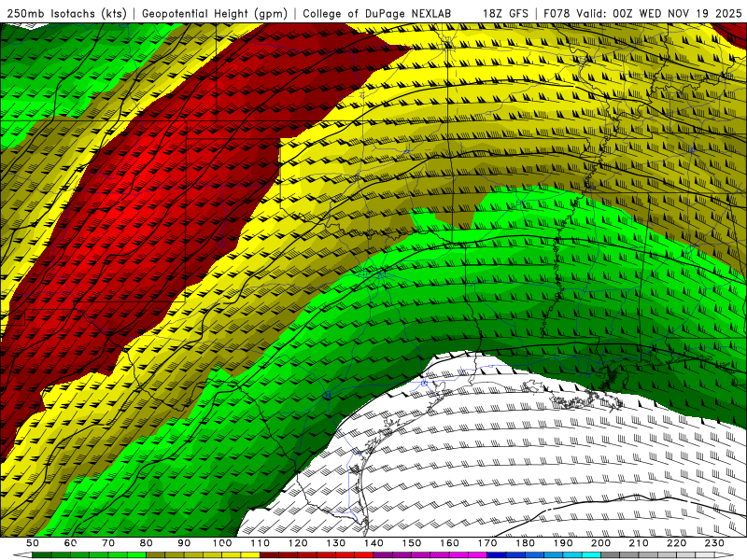
Task: Pick the bright red swatch just before 140
Action: (x=364, y=554)
